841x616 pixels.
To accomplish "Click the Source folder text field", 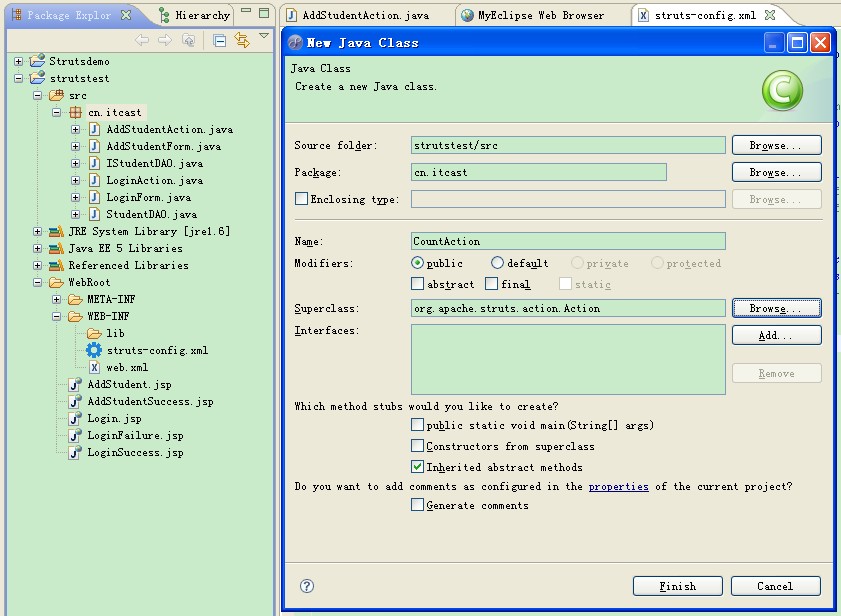I will point(568,145).
